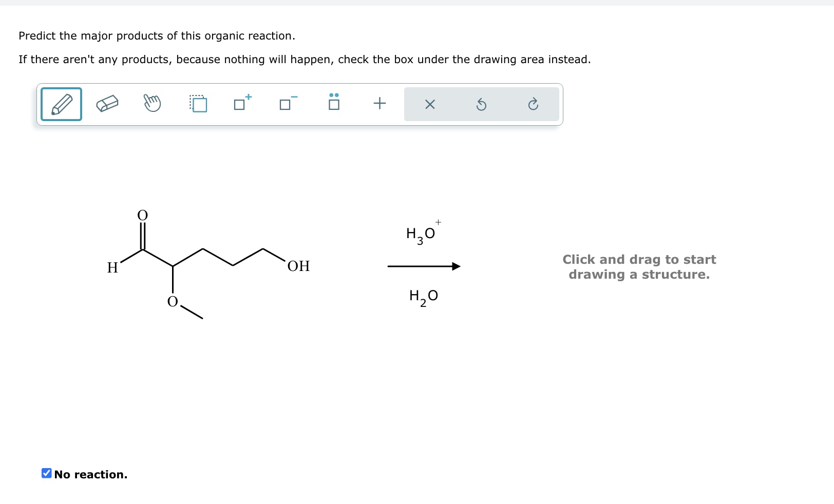
Task: Click the carbonyl oxygen atom
Action: (142, 215)
